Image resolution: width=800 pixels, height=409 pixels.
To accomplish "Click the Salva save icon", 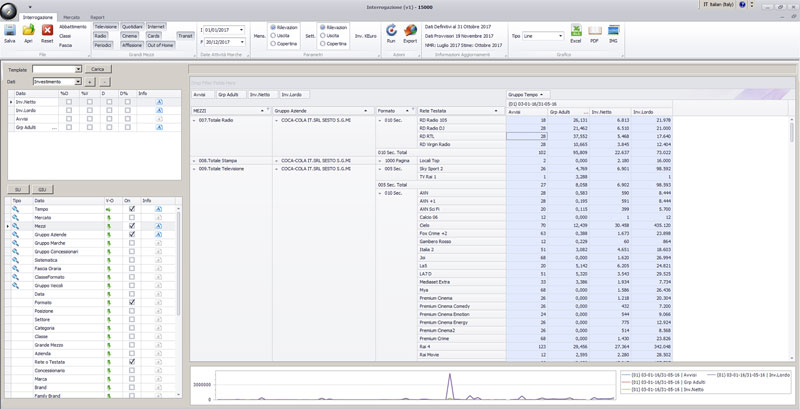I will tap(10, 32).
